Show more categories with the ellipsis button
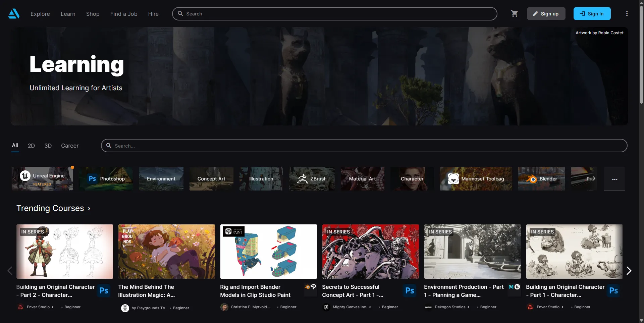Viewport: 644px width, 323px height. click(x=614, y=179)
